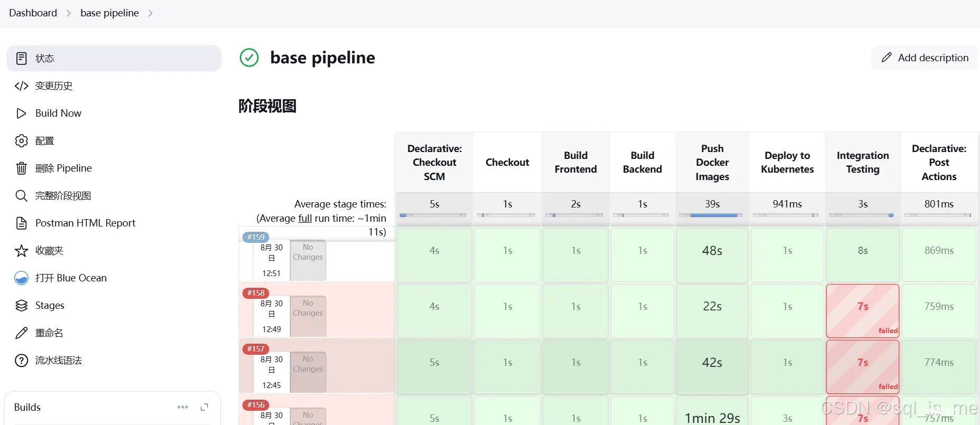
Task: Click the 状态 status document icon
Action: coord(21,58)
